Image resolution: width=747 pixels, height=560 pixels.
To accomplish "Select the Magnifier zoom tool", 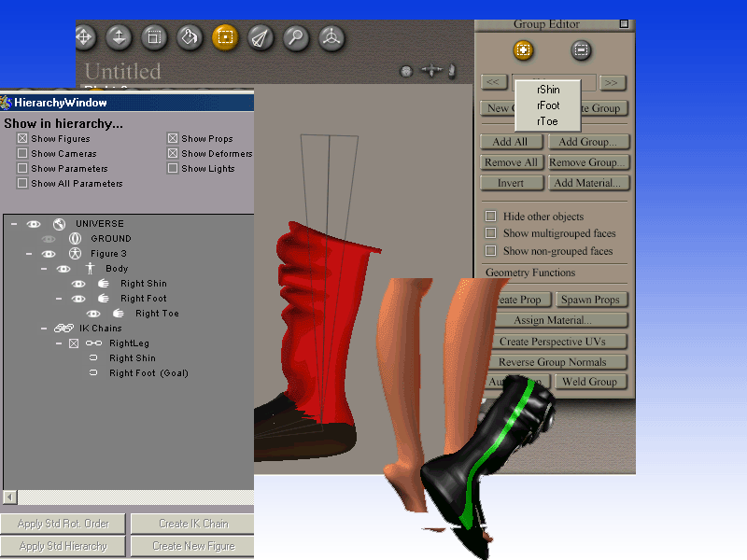I will [296, 36].
